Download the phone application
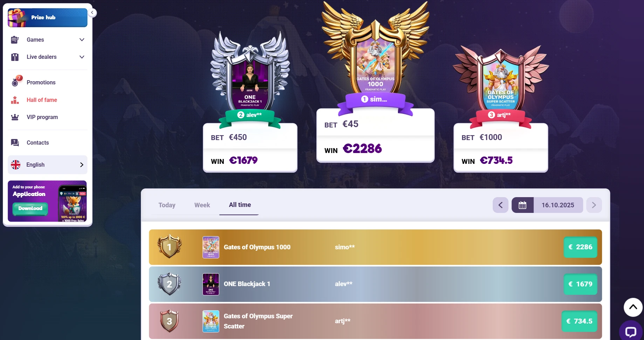The width and height of the screenshot is (644, 340). (x=30, y=208)
